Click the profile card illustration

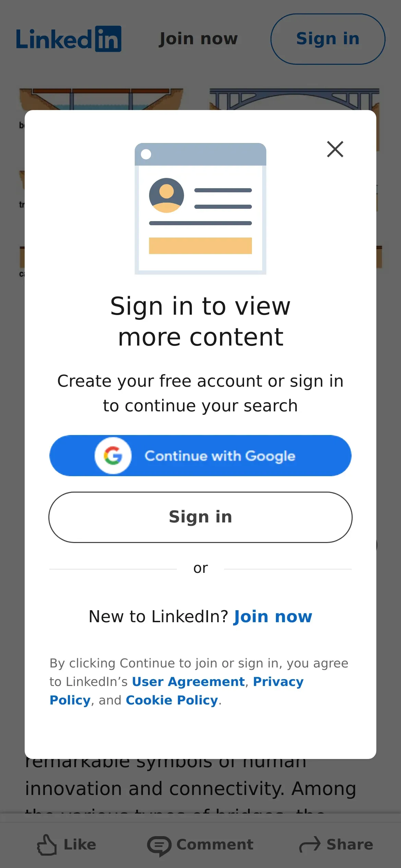(x=200, y=208)
